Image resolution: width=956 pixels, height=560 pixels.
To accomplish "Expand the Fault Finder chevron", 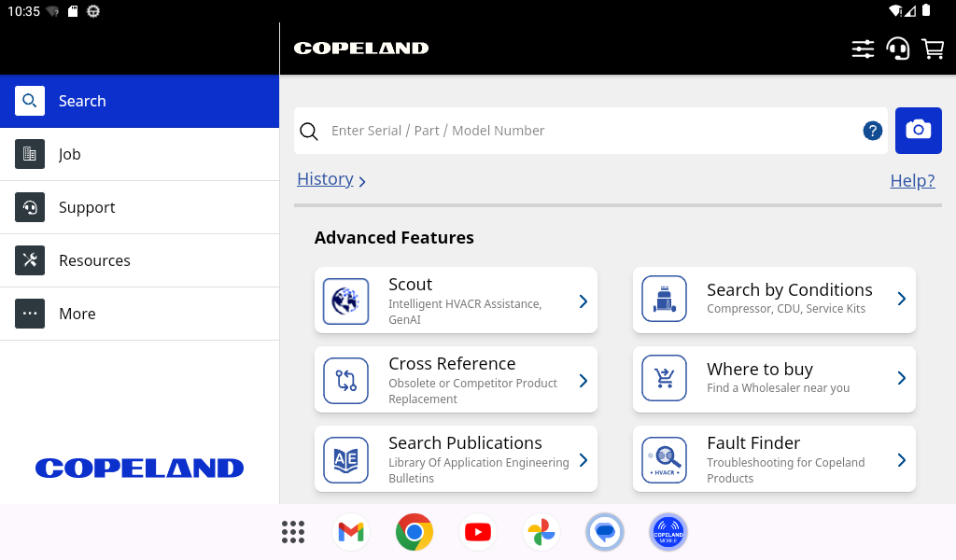I will pos(902,460).
